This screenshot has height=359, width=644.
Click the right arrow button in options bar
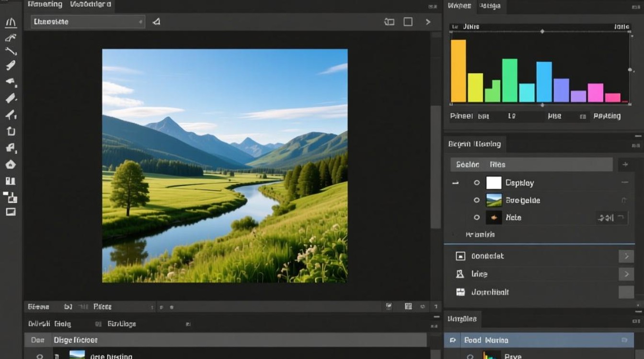pyautogui.click(x=428, y=22)
